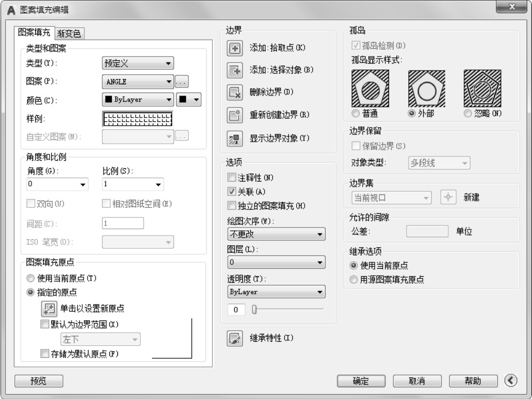
Task: Click the transparency value field showing 0
Action: (x=236, y=309)
